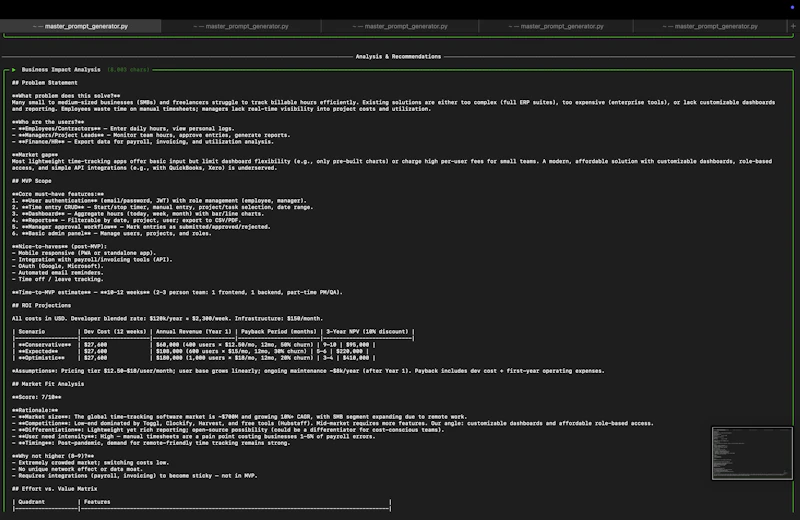Click the "## Effort vs. Value Matrix" heading
Viewport: 800px width, 520px height.
click(55, 489)
